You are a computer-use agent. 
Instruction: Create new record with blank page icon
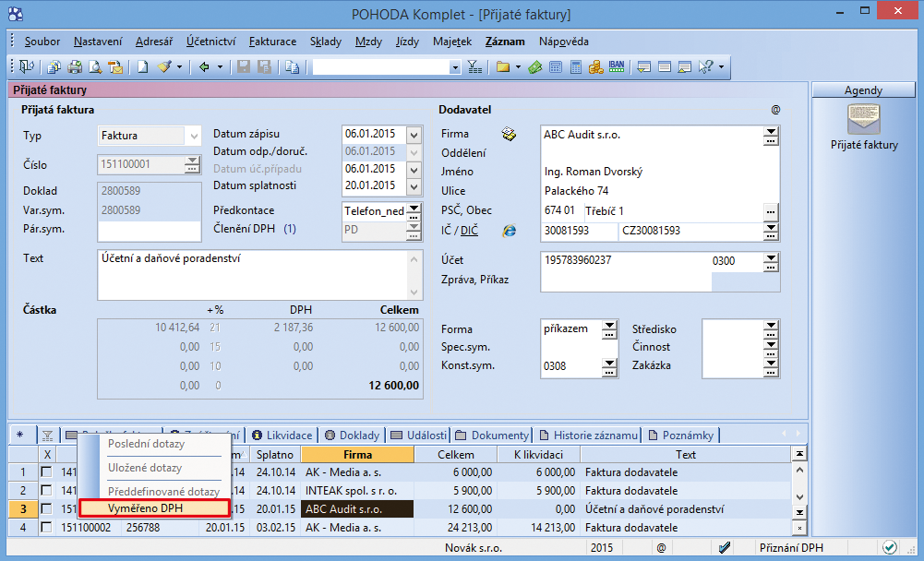[x=142, y=66]
